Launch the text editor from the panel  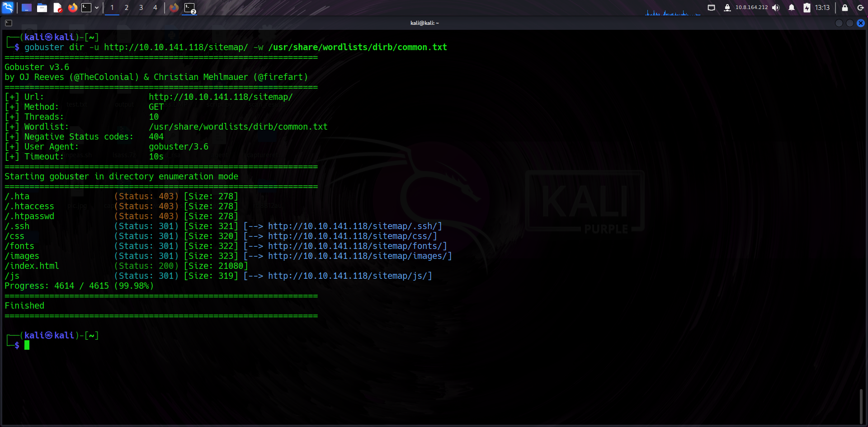pyautogui.click(x=57, y=8)
